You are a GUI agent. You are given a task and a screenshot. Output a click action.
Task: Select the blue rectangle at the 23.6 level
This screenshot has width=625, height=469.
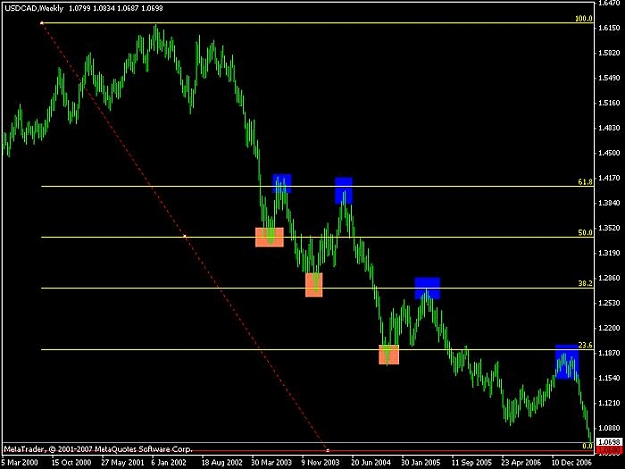coord(567,362)
